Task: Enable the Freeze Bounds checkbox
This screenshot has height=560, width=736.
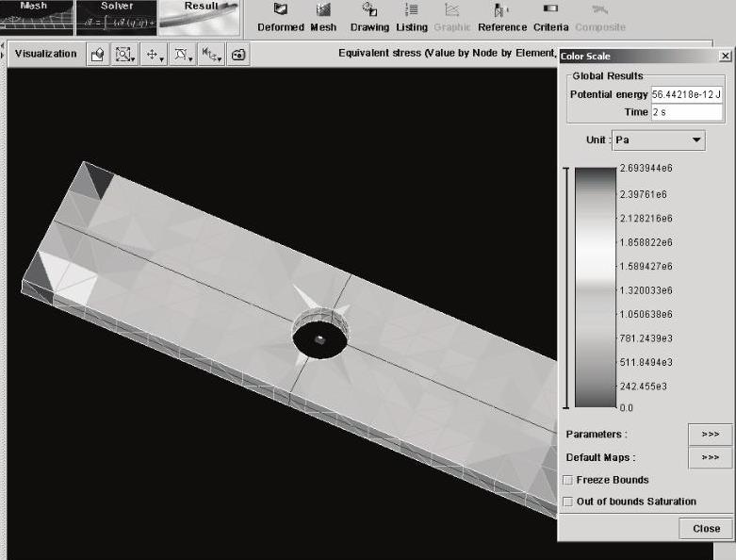Action: tap(567, 480)
